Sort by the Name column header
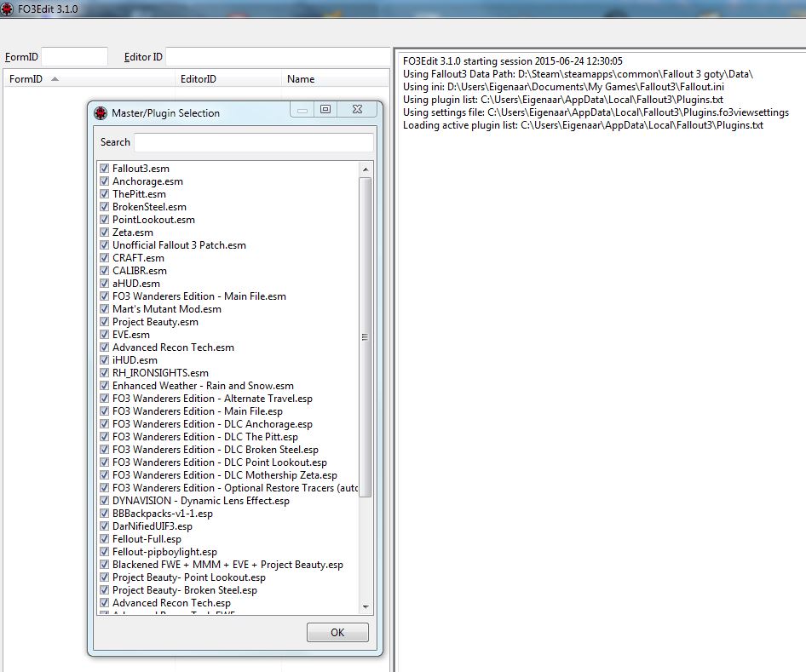The width and height of the screenshot is (806, 672). (335, 79)
